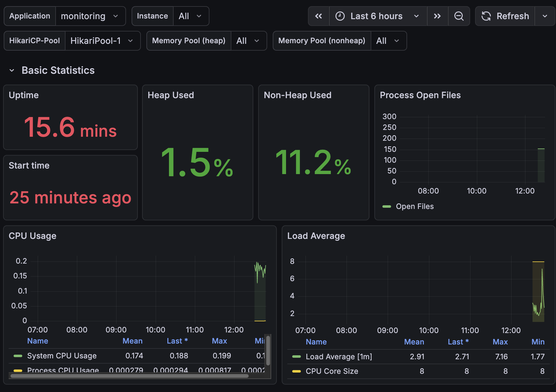Click the Refresh dashboard button
556x392 pixels.
pyautogui.click(x=505, y=16)
